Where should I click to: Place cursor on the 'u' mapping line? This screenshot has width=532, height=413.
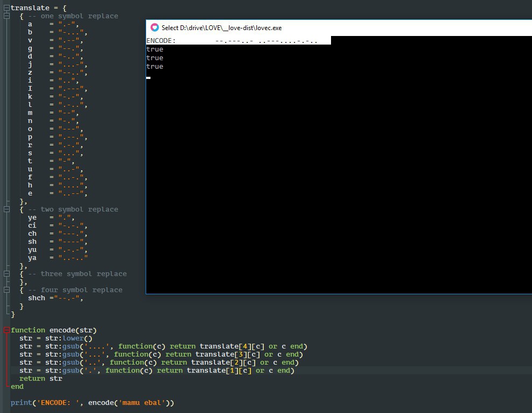(55, 169)
